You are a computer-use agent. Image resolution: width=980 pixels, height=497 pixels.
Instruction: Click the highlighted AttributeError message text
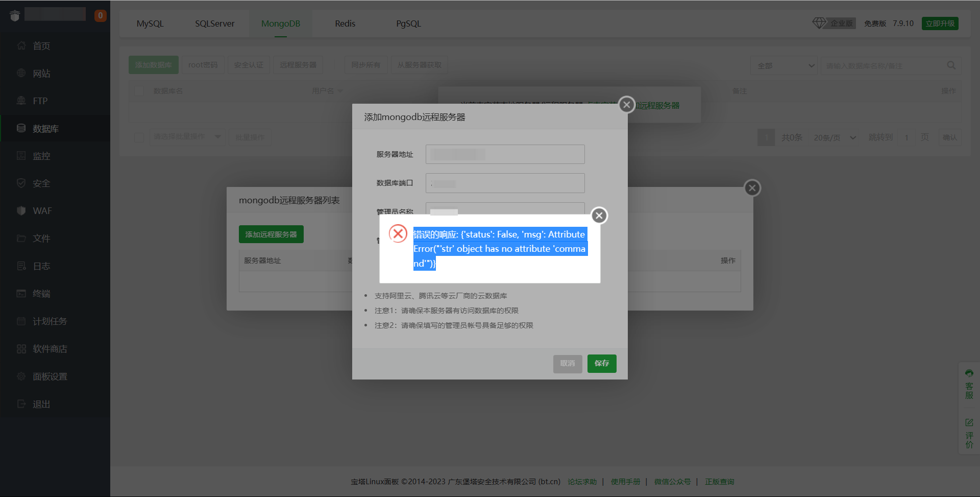(x=500, y=249)
